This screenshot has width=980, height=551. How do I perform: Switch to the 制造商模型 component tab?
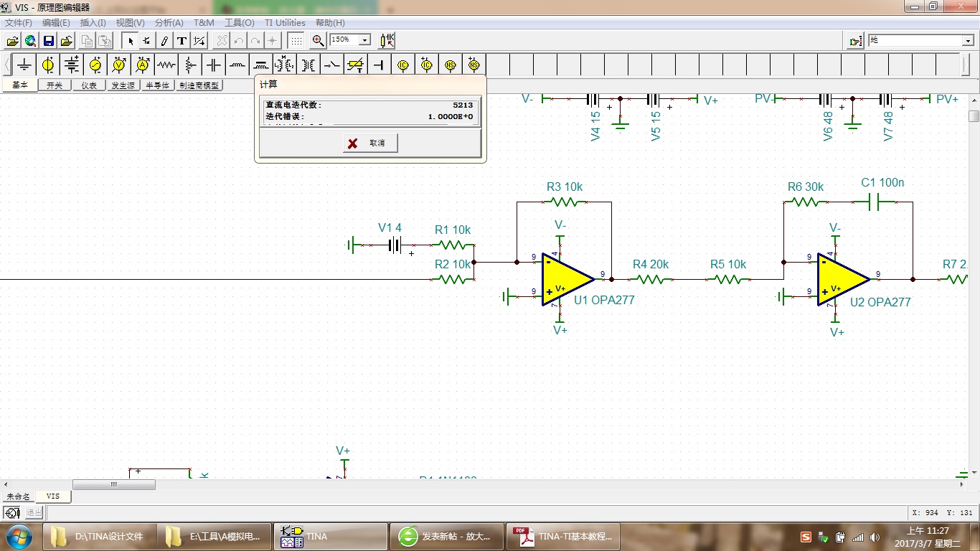[200, 85]
